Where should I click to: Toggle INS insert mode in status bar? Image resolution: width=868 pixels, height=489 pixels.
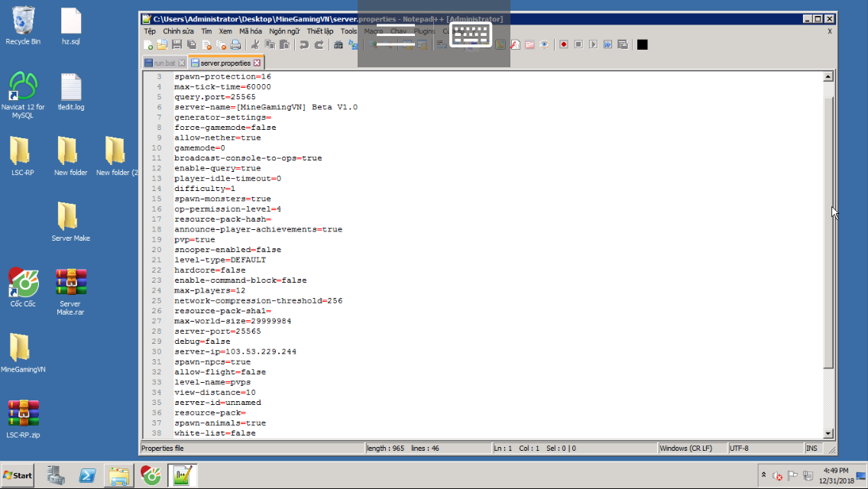tap(811, 449)
